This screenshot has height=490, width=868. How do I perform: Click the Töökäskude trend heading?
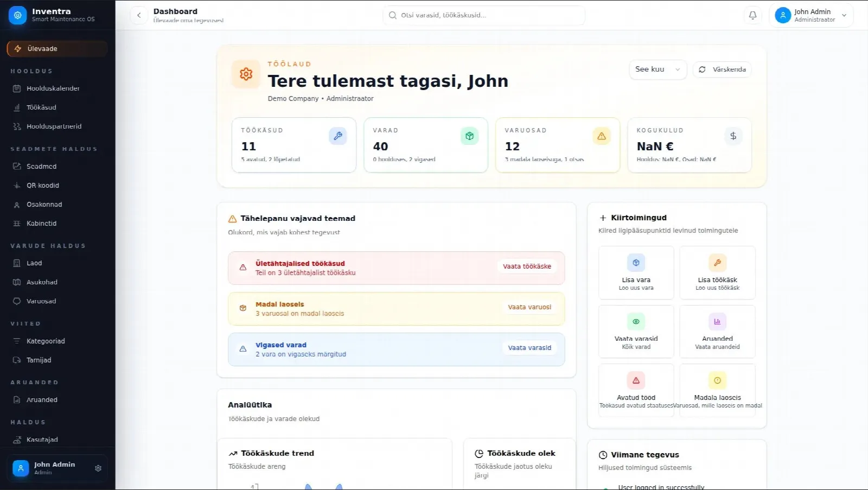[x=277, y=454]
